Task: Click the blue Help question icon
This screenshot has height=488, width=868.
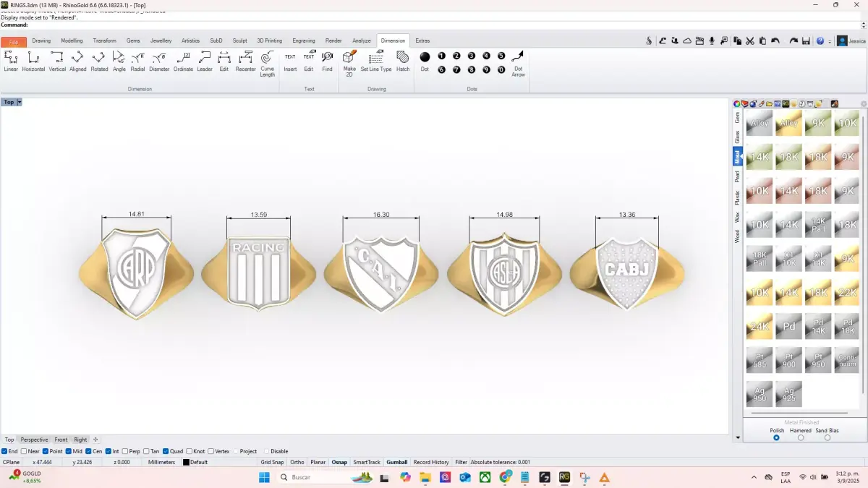Action: tap(820, 41)
